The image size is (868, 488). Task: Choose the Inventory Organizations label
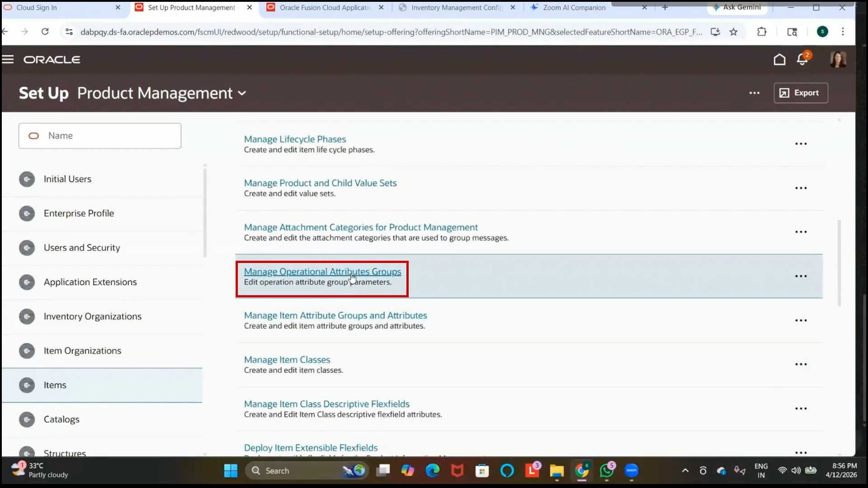pyautogui.click(x=93, y=316)
